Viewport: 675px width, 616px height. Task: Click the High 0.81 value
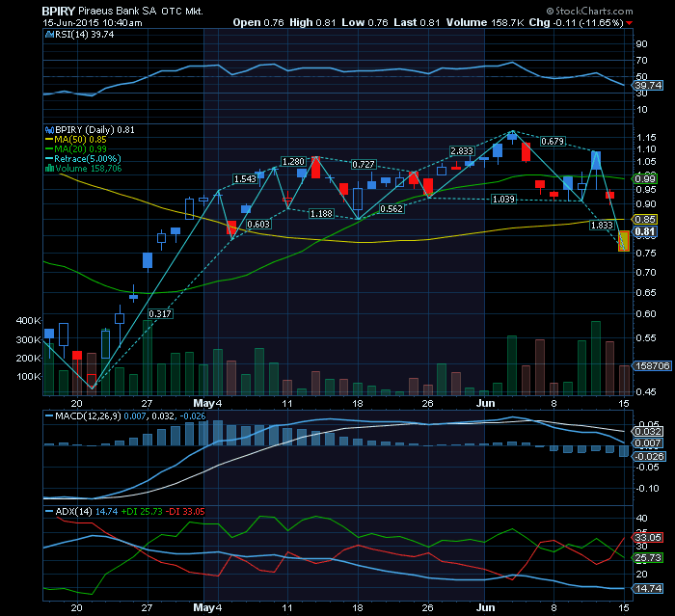coord(312,22)
